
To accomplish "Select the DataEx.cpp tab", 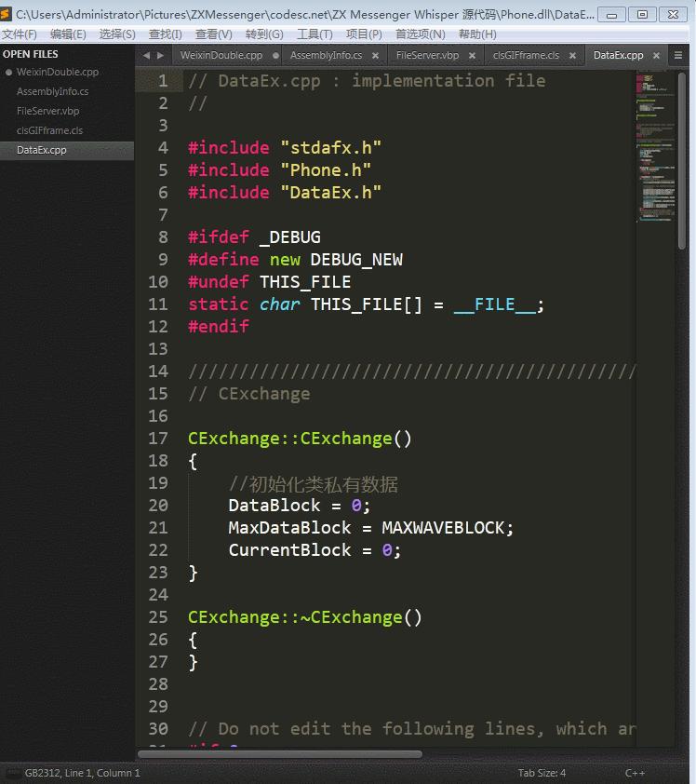I will [x=618, y=56].
